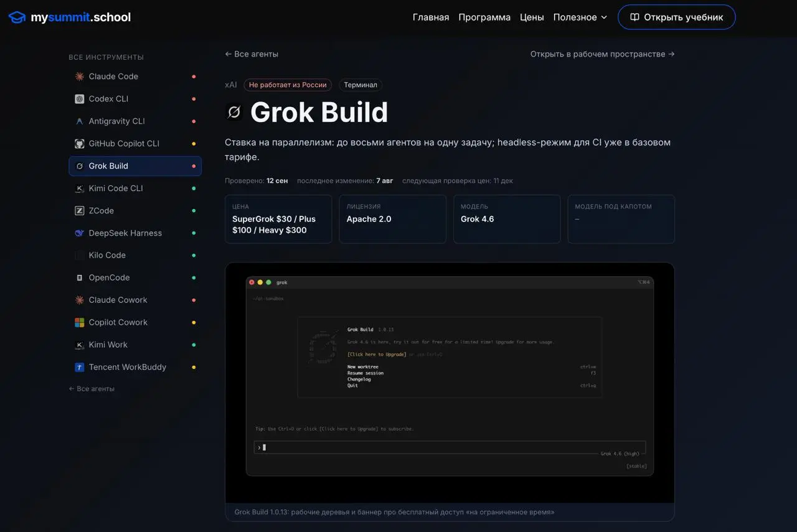The height and width of the screenshot is (532, 797).
Task: Click the Не работает из России badge
Action: (288, 85)
